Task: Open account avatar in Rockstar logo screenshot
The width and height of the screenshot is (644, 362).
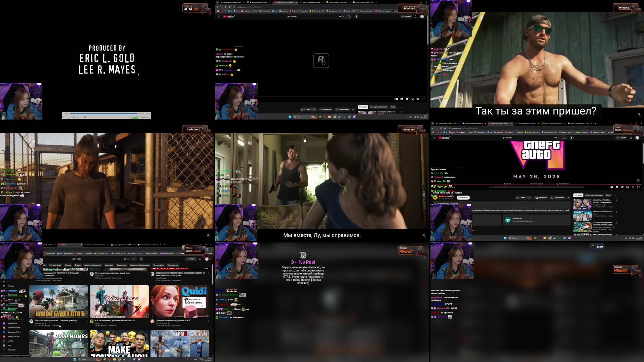Action: click(422, 17)
